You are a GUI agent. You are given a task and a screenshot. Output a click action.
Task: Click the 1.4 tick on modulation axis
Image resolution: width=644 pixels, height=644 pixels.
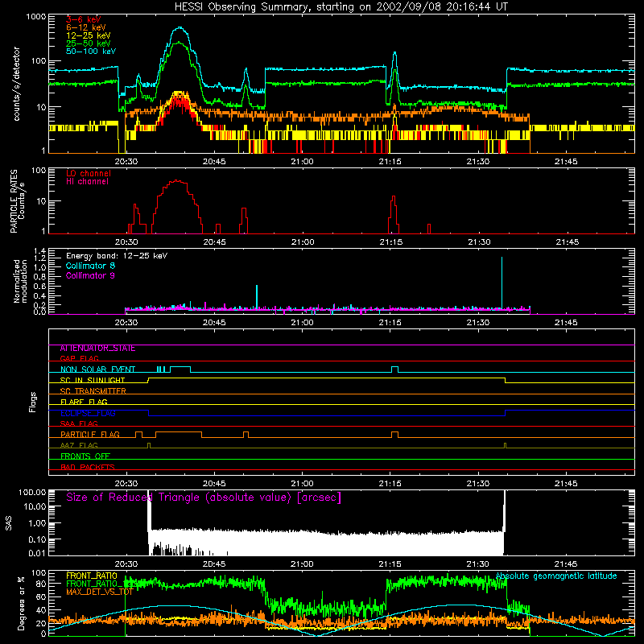(x=39, y=251)
